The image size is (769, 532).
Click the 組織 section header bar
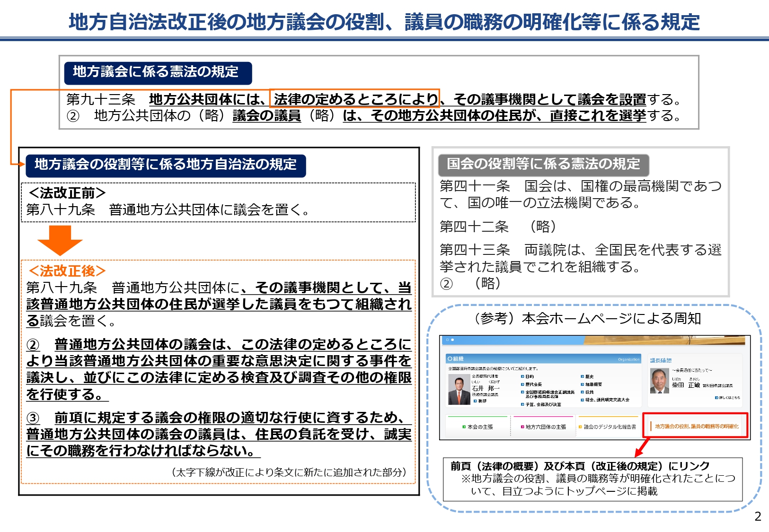pyautogui.click(x=543, y=359)
